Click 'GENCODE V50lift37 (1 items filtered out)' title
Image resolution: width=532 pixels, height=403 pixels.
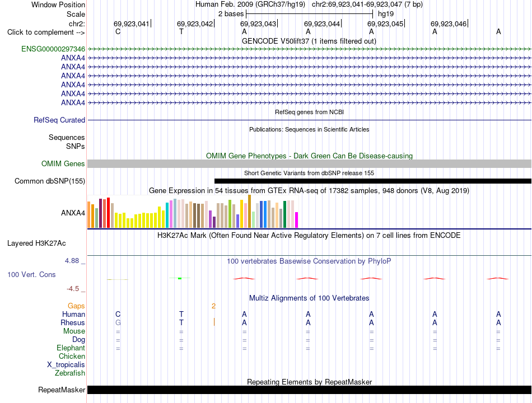pyautogui.click(x=309, y=41)
